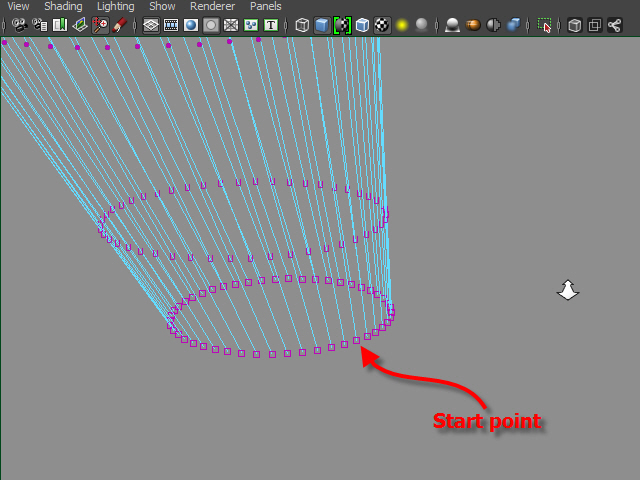The height and width of the screenshot is (480, 640).
Task: Open the View menu
Action: [18, 6]
